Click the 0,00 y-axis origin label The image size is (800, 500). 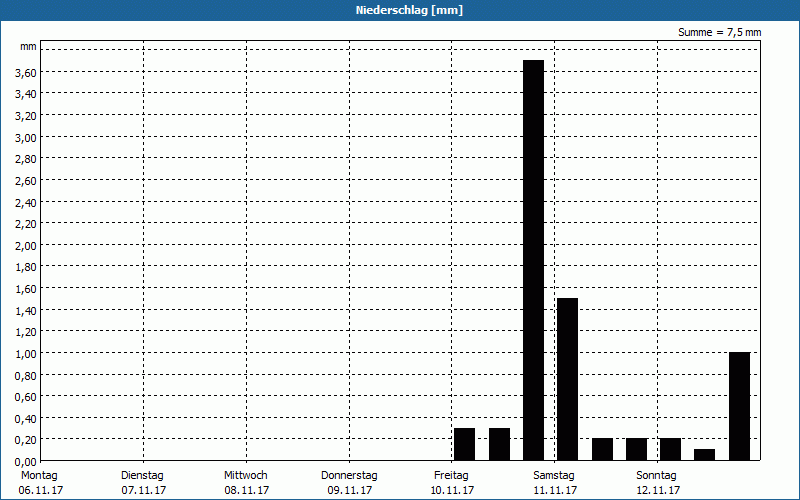26,462
